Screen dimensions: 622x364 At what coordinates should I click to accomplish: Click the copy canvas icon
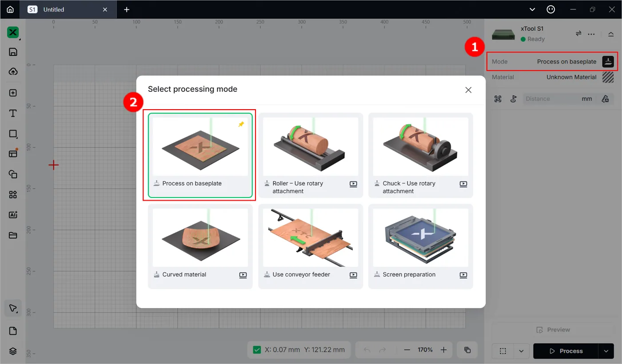(467, 350)
